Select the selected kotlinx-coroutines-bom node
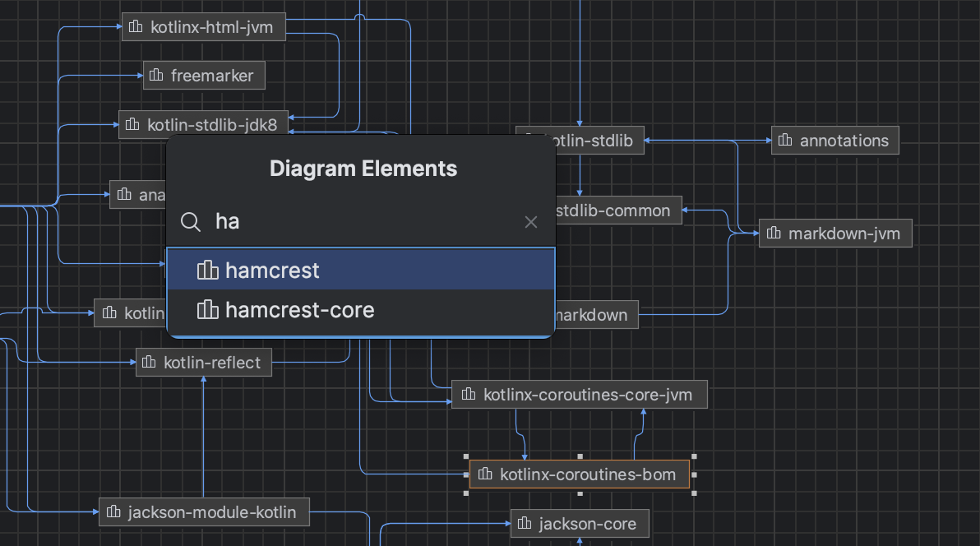 (x=580, y=474)
